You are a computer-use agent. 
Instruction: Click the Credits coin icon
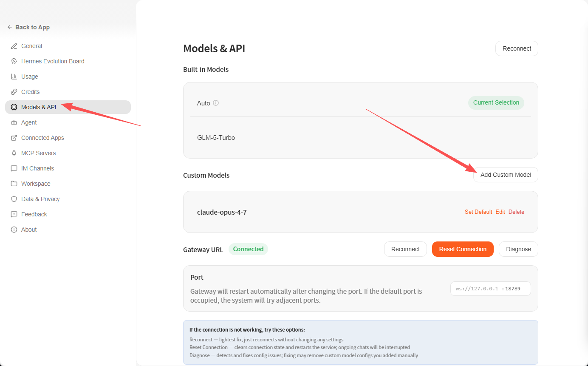pyautogui.click(x=14, y=92)
